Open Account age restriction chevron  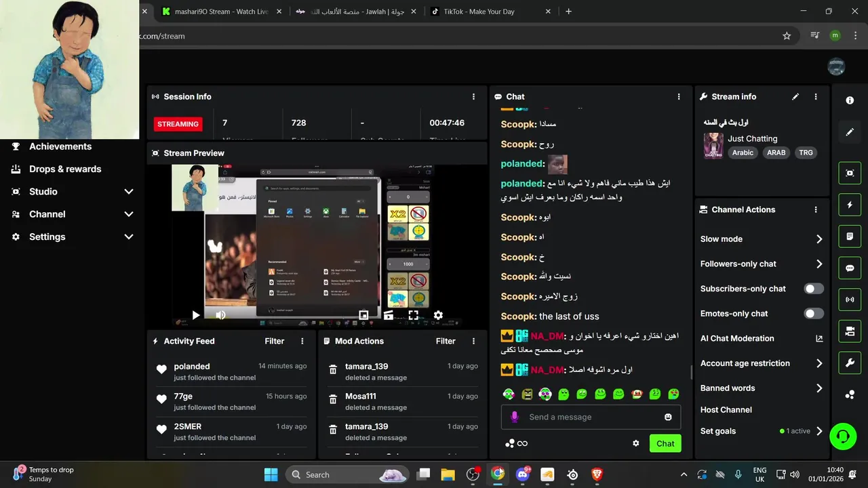click(x=819, y=363)
